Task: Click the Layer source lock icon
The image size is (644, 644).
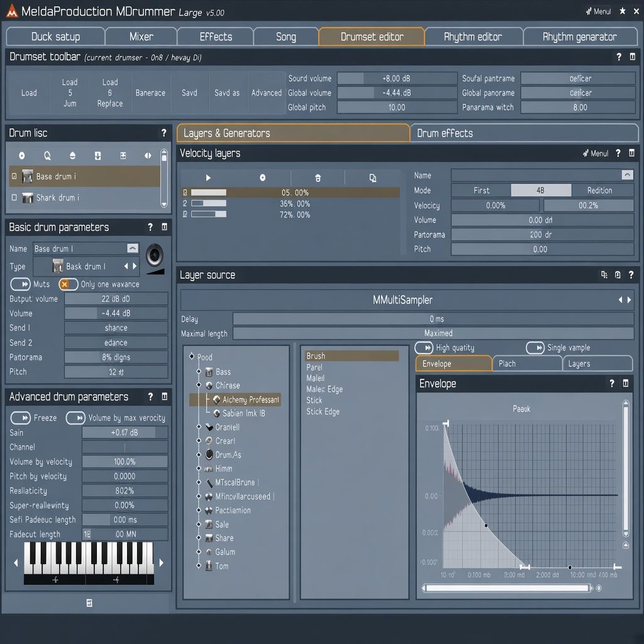Action: 618,275
